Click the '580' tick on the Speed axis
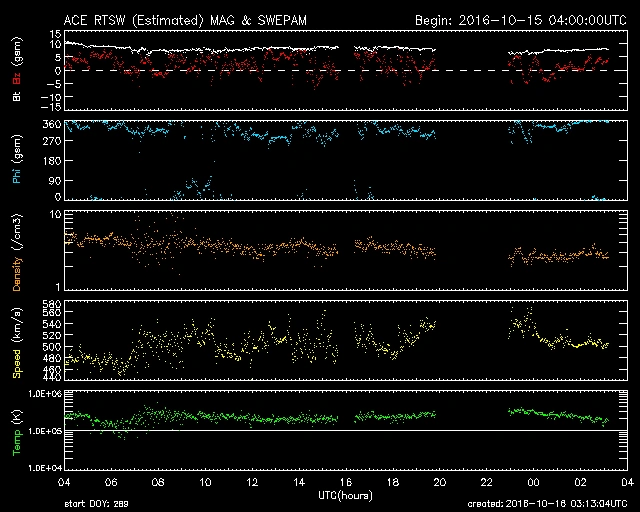This screenshot has height=512, width=640. 52,304
